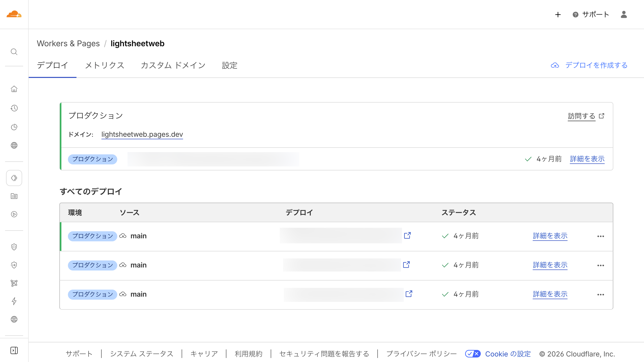Image resolution: width=644 pixels, height=362 pixels.
Task: Open the Workers & Pages code icon
Action: 14,178
